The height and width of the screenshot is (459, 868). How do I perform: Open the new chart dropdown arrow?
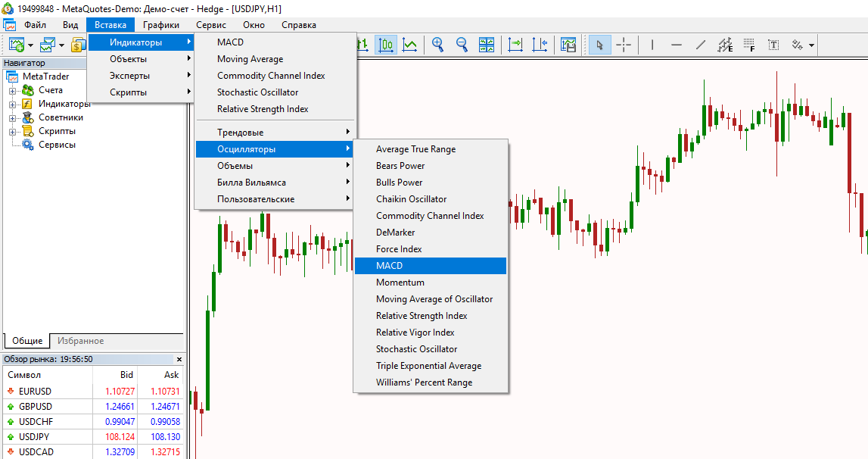pos(30,45)
